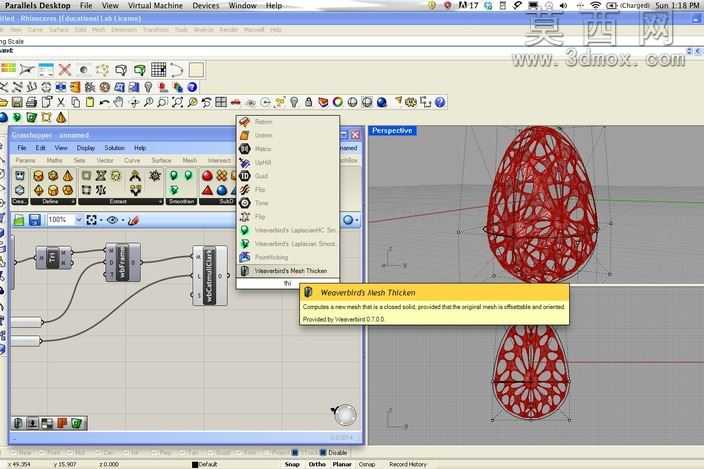Viewport: 704px width, 469px height.
Task: Select the Pan hand tool
Action: point(119,103)
